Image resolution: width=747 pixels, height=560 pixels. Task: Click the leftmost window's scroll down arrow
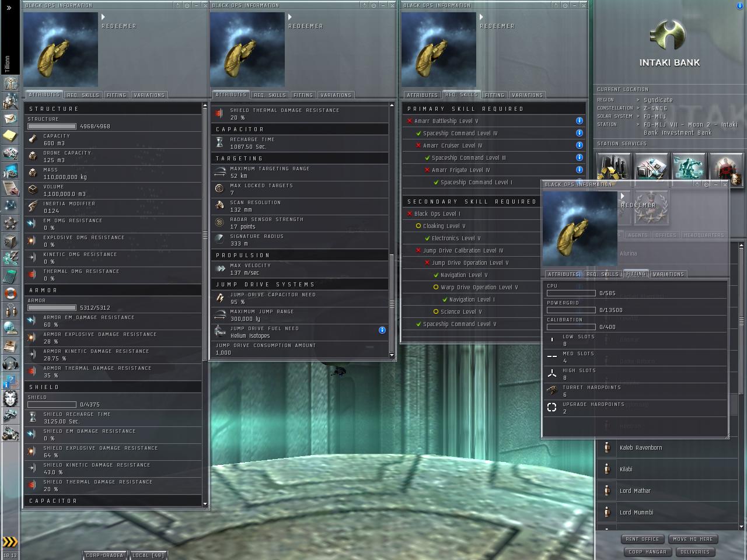205,503
